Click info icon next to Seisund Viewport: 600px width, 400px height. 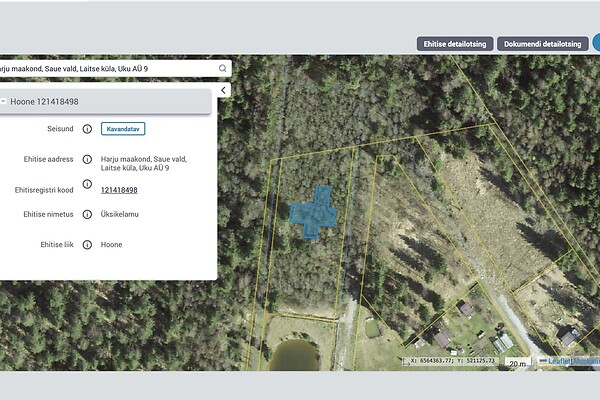point(87,129)
